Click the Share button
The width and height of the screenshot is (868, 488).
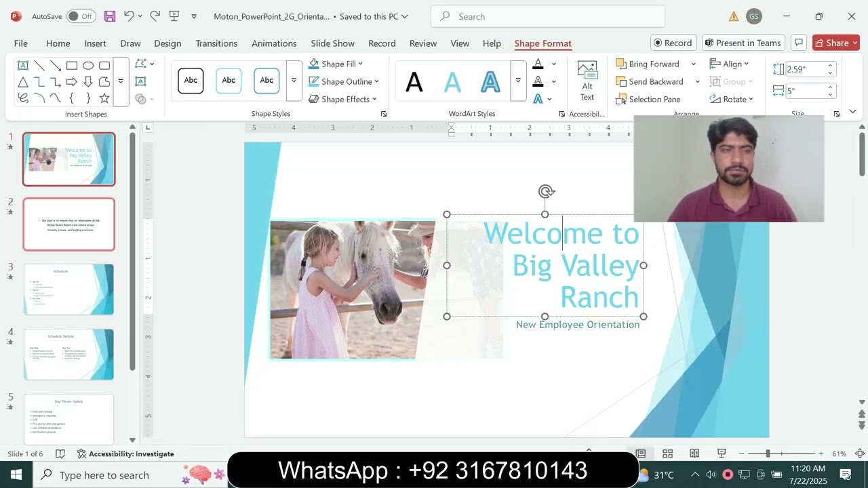[835, 43]
